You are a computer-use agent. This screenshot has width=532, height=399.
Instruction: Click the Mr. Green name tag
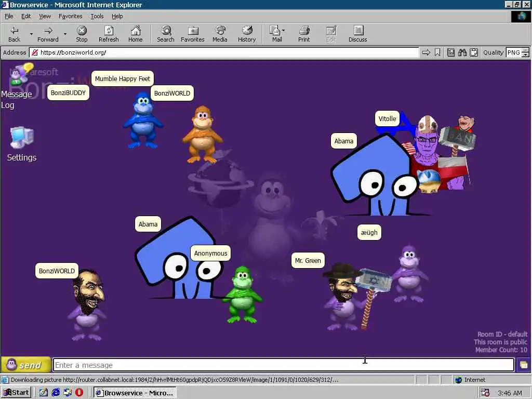tap(308, 261)
